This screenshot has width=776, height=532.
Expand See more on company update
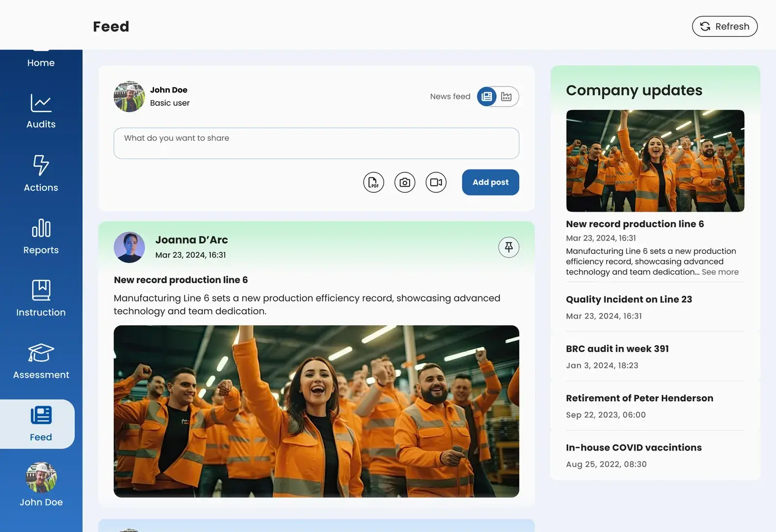point(720,272)
